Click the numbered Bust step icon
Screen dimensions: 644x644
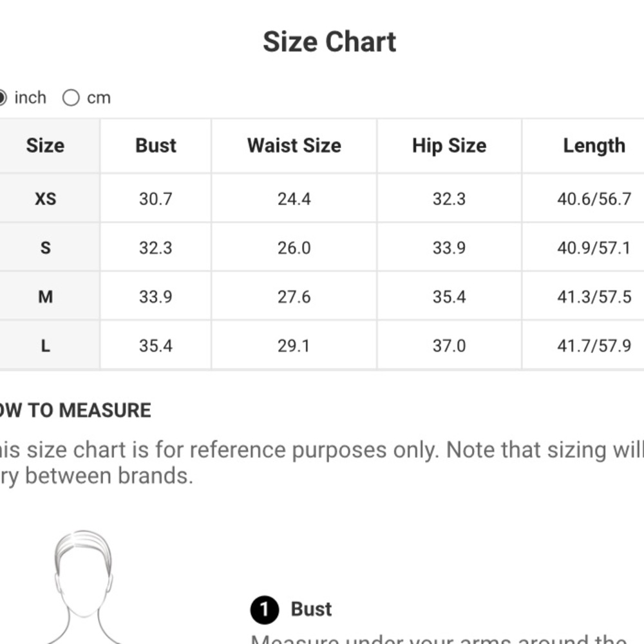265,610
